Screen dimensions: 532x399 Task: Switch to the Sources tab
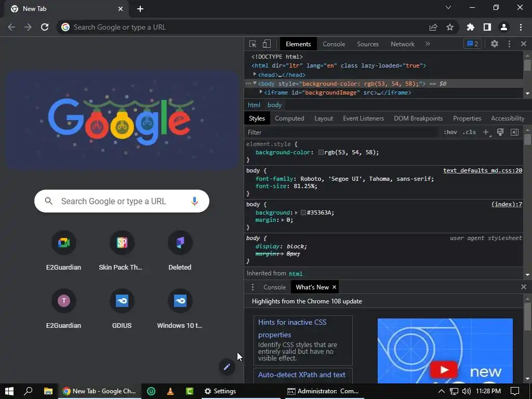(x=367, y=44)
